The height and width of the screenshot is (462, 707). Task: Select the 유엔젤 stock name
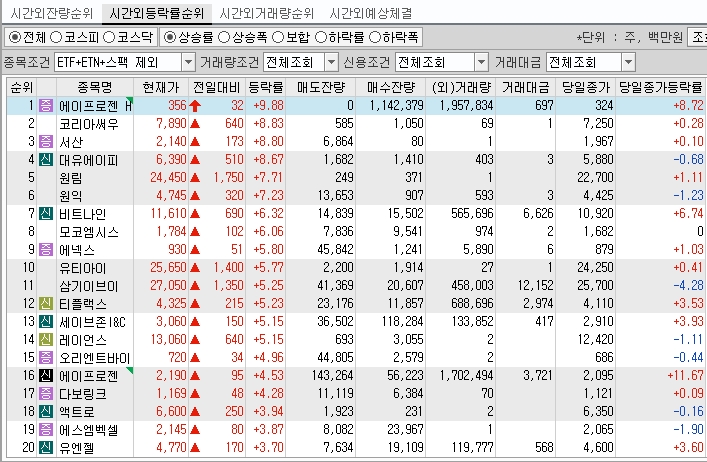pos(77,448)
